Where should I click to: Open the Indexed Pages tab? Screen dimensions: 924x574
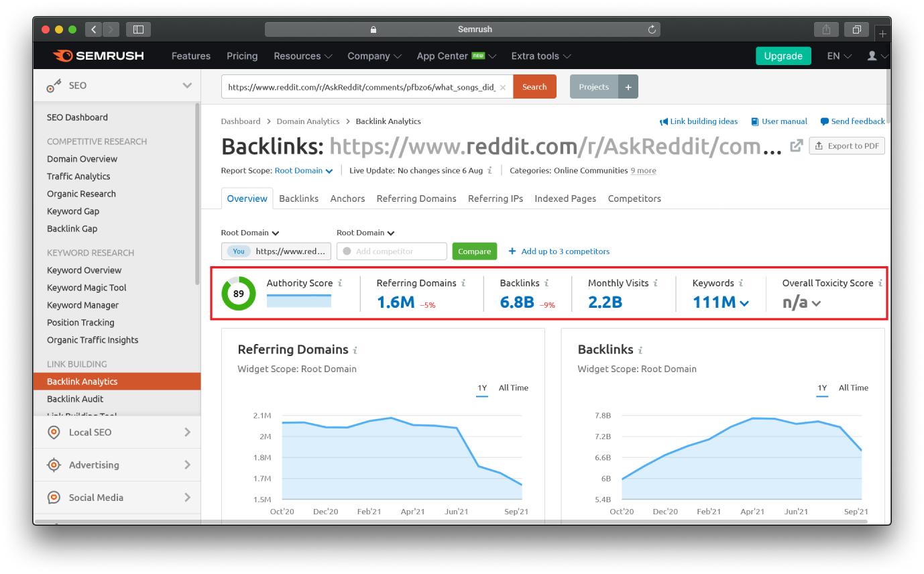point(565,198)
